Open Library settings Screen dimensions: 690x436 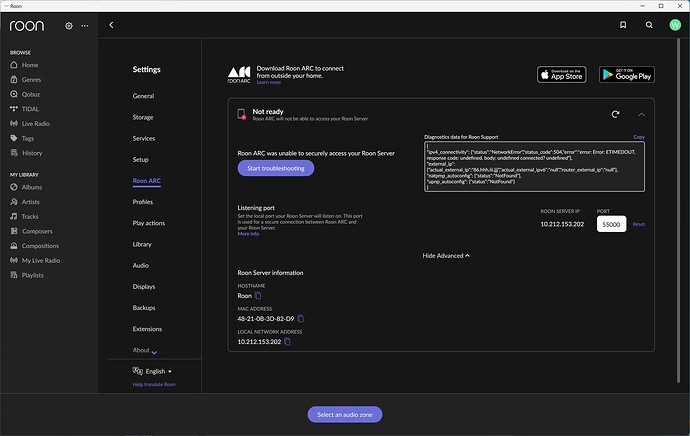tap(142, 244)
